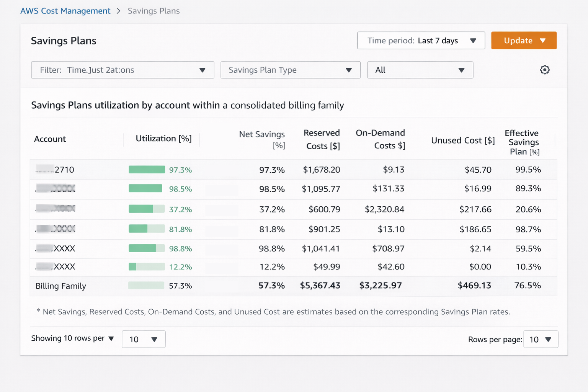This screenshot has width=588, height=392.
Task: Click the $49.99 reserved cost cell
Action: pos(327,267)
